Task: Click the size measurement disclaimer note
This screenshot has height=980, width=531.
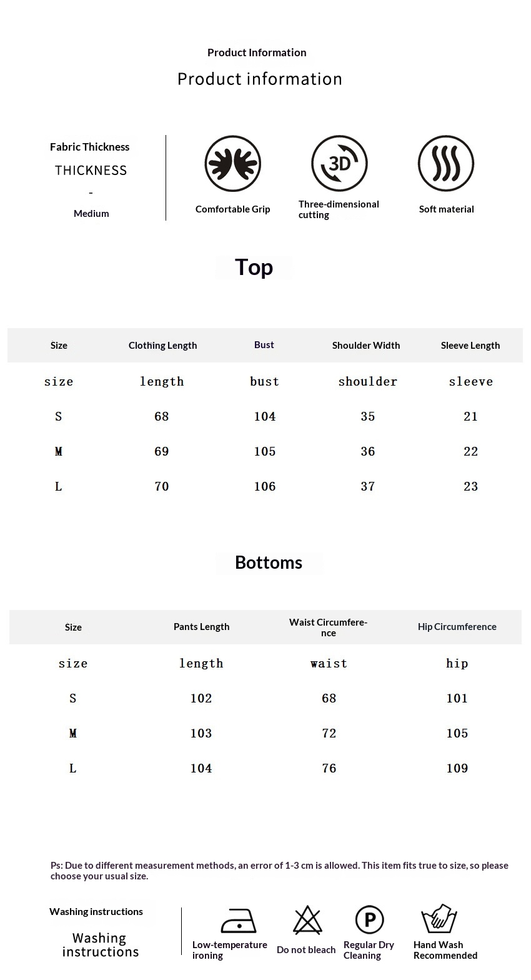Action: (x=279, y=871)
